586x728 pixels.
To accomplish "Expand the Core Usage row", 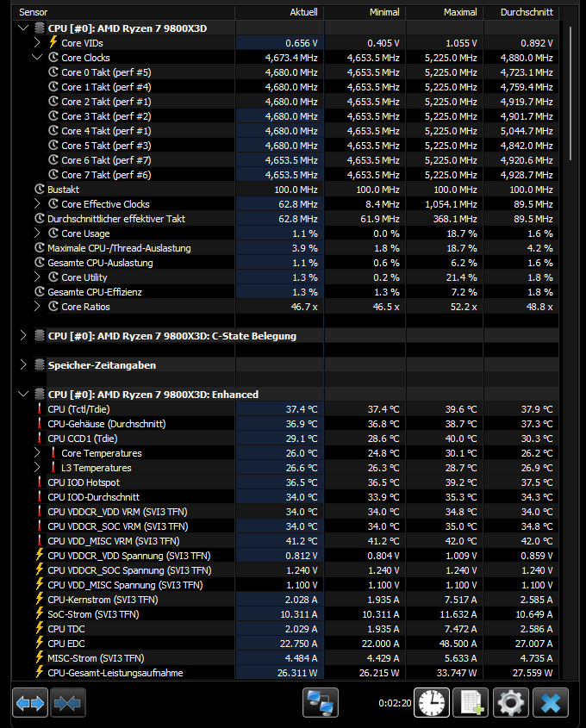I will (37, 233).
